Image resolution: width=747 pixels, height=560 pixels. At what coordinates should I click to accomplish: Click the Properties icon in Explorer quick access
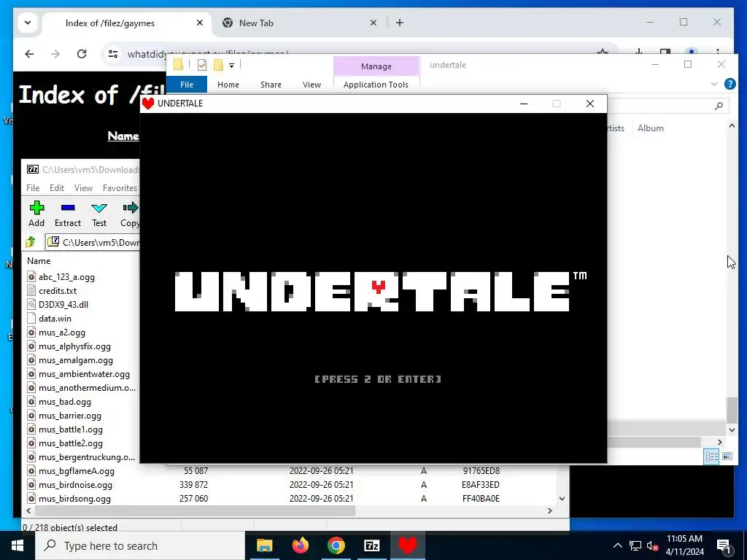pos(202,65)
